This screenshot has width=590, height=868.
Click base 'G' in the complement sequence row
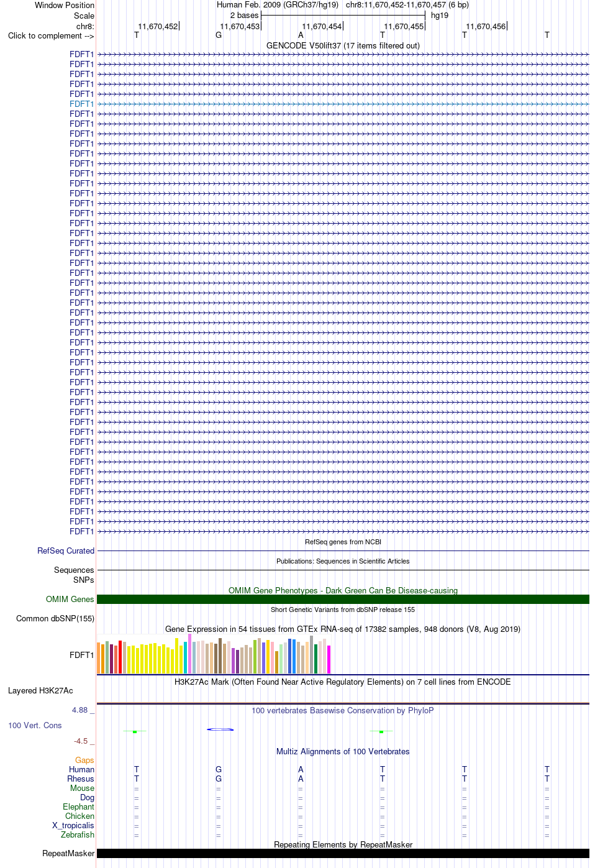click(219, 35)
